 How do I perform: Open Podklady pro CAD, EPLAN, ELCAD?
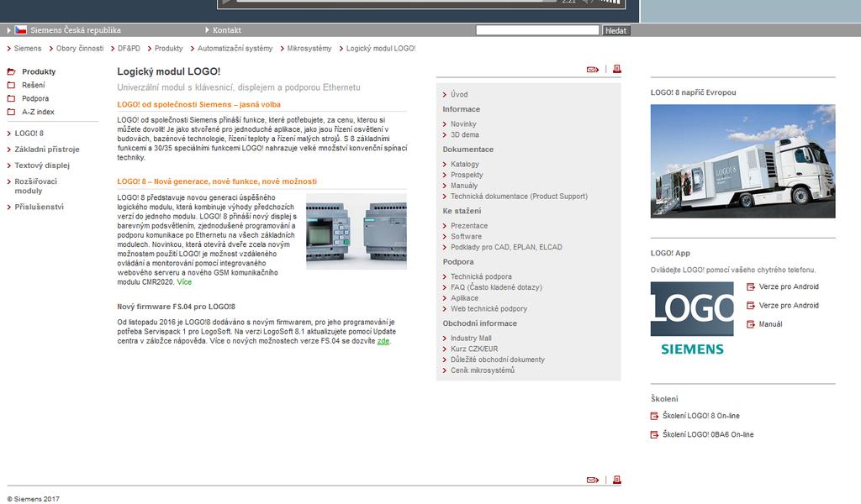pyautogui.click(x=506, y=247)
